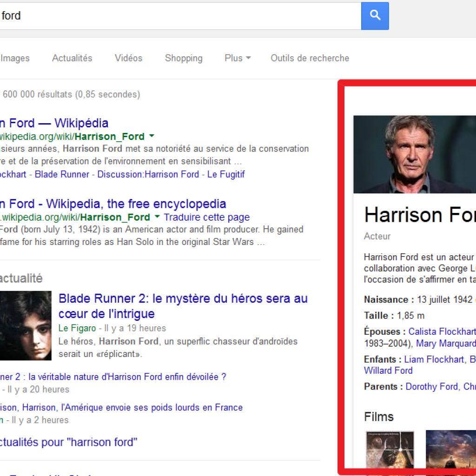
Task: Click the 'Taille : 1,85 m' text
Action: coord(394,316)
